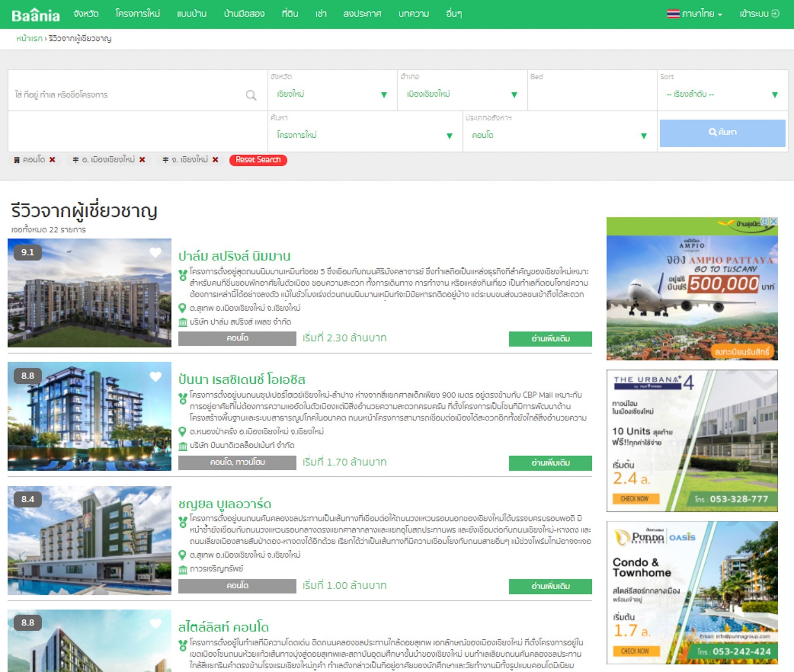Open the ปาล์ม สปริงส์ นิมมาน building thumbnail
The height and width of the screenshot is (672, 794).
(89, 293)
